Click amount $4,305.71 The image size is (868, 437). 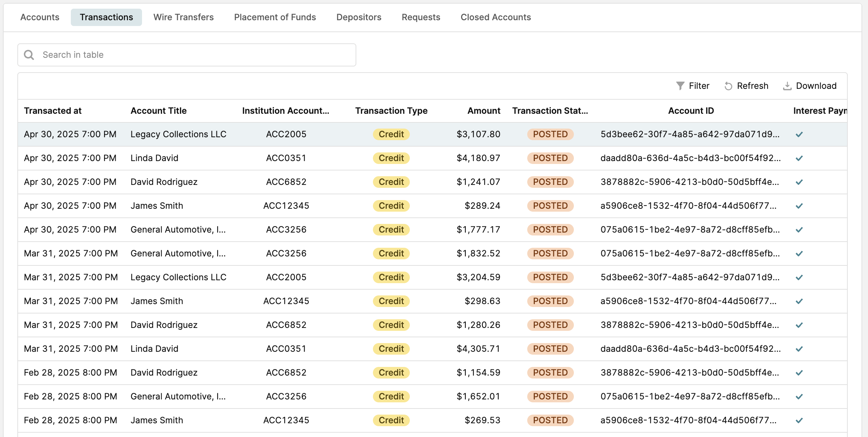pyautogui.click(x=478, y=349)
